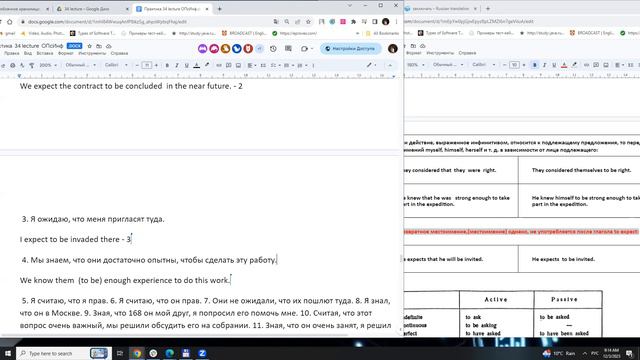Click spell check icon in left Docs toolbar
The width and height of the screenshot is (640, 360).
(x=22, y=65)
